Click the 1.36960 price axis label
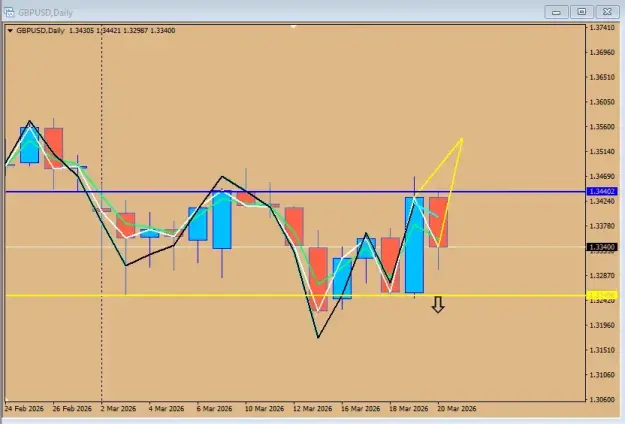625x424 pixels. click(602, 52)
